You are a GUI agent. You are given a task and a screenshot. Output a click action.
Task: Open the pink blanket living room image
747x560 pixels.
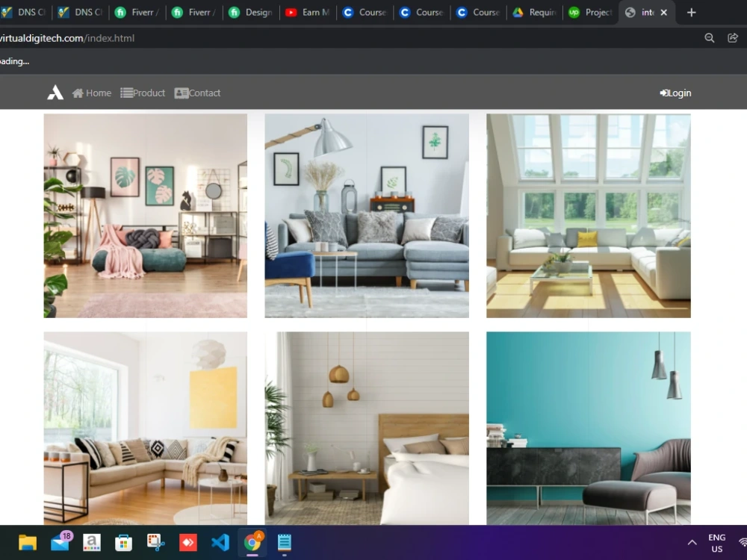pos(146,215)
